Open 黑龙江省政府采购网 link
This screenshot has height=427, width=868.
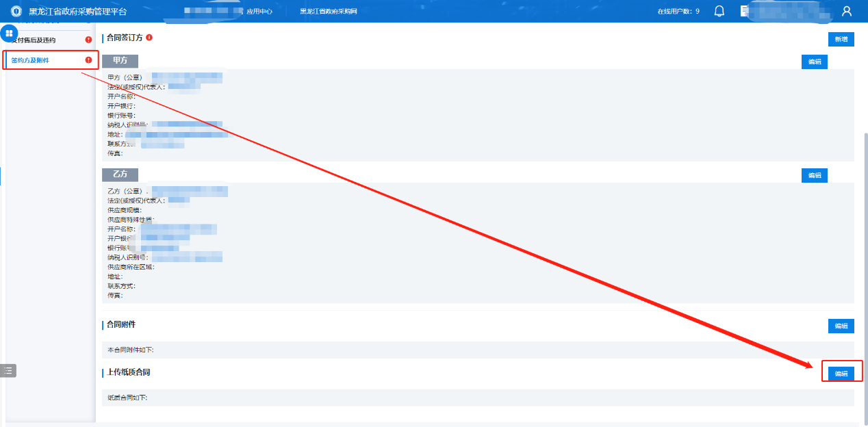pyautogui.click(x=329, y=12)
